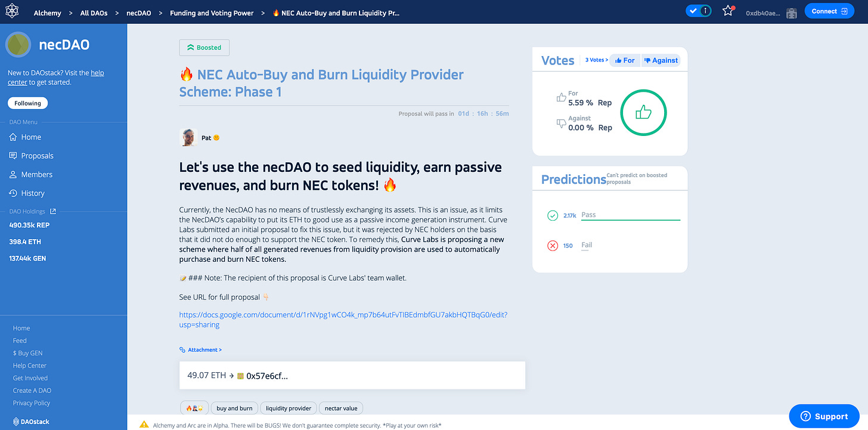
Task: Go to Alchemy breadcrumb
Action: tap(48, 13)
